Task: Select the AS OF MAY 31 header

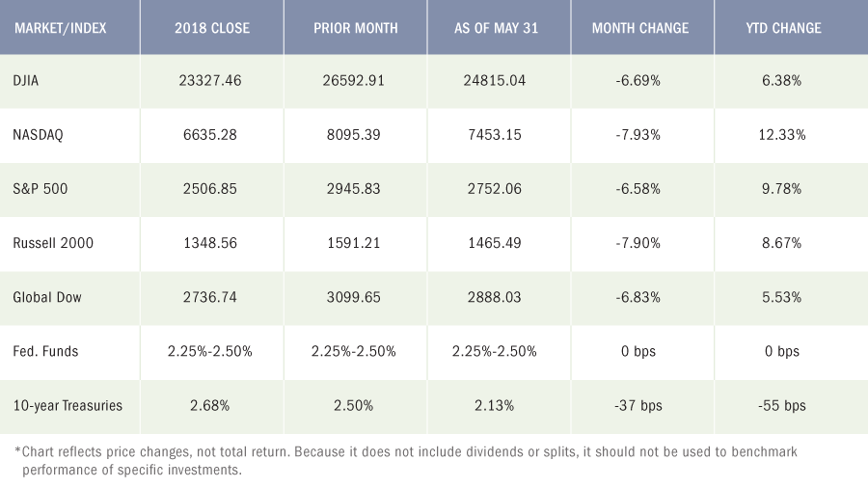Action: (x=496, y=28)
